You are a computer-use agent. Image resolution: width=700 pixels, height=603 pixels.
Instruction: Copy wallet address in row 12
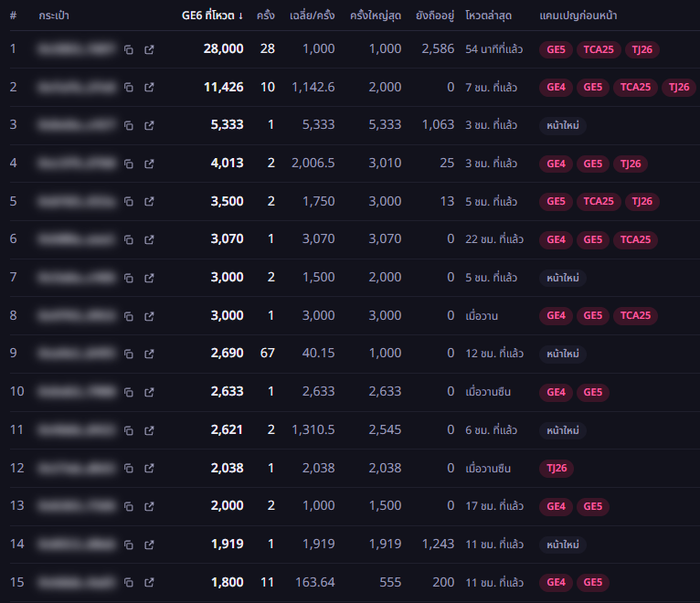(x=129, y=468)
